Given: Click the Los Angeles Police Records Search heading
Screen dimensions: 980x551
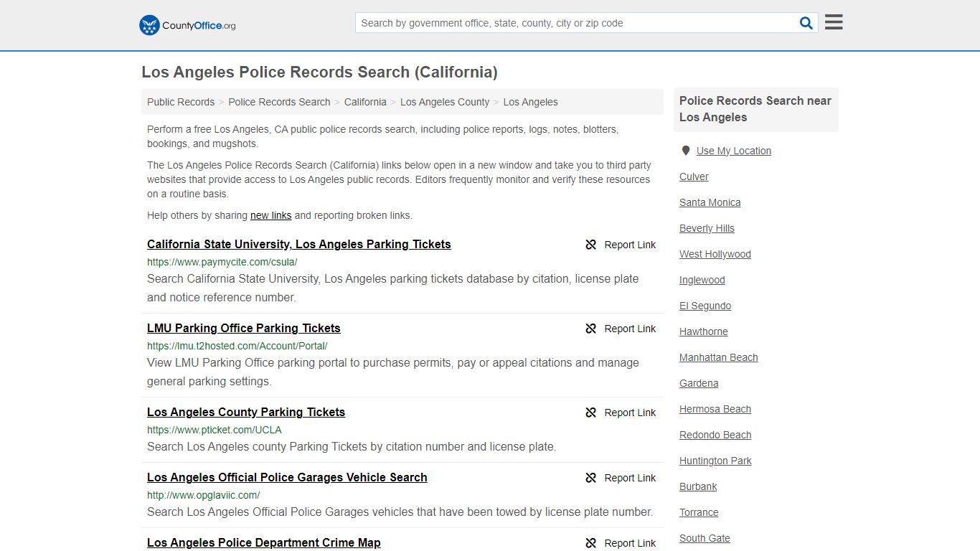Looking at the screenshot, I should click(x=319, y=72).
